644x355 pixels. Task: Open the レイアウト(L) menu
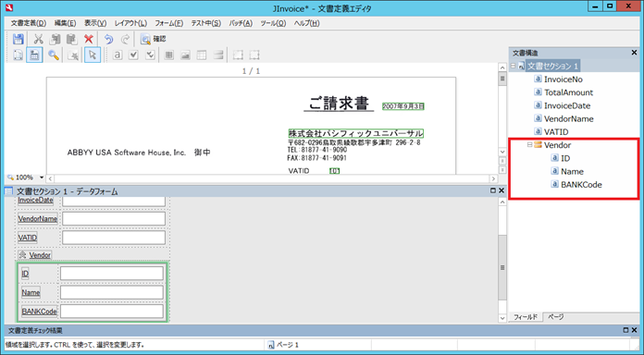click(x=130, y=23)
